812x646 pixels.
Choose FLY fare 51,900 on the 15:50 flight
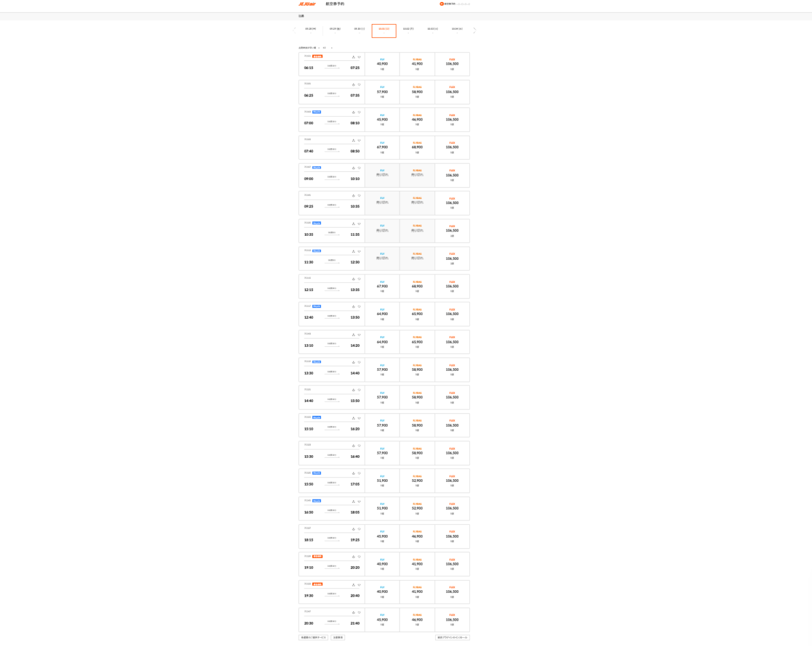[x=382, y=481]
